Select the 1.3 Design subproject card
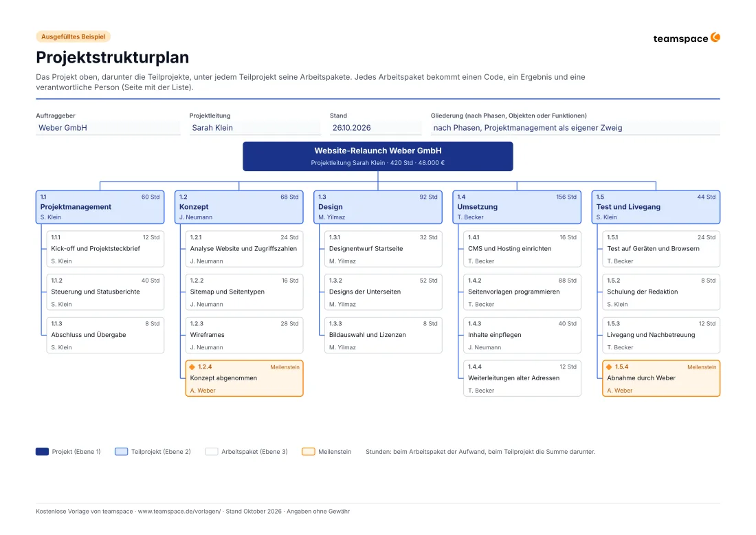This screenshot has width=756, height=535. [x=378, y=207]
